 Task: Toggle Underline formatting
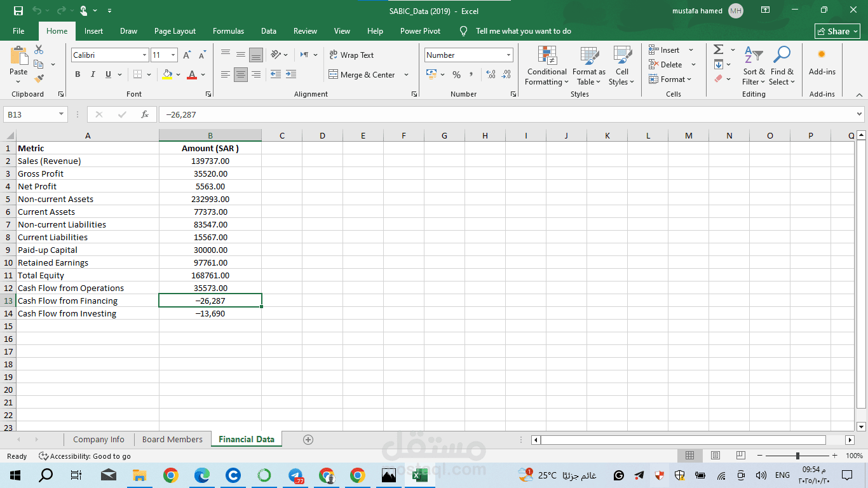coord(108,74)
